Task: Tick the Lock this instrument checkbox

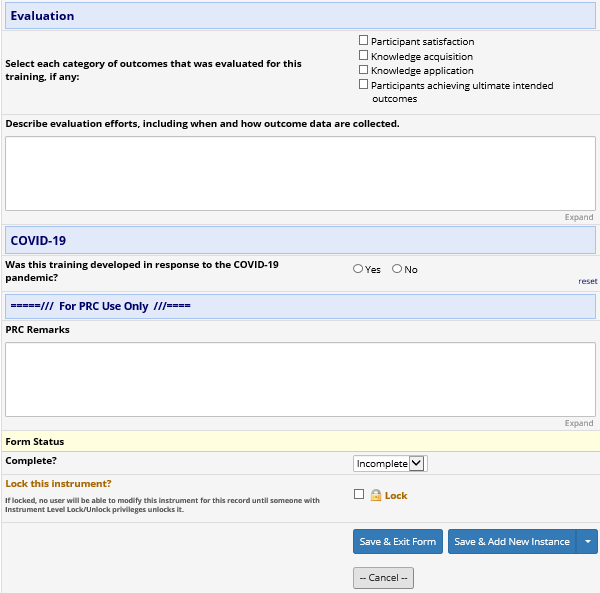Action: coord(359,494)
